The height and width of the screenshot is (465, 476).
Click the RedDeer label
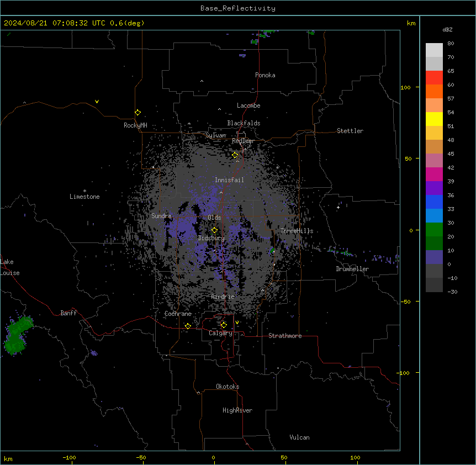tap(243, 141)
